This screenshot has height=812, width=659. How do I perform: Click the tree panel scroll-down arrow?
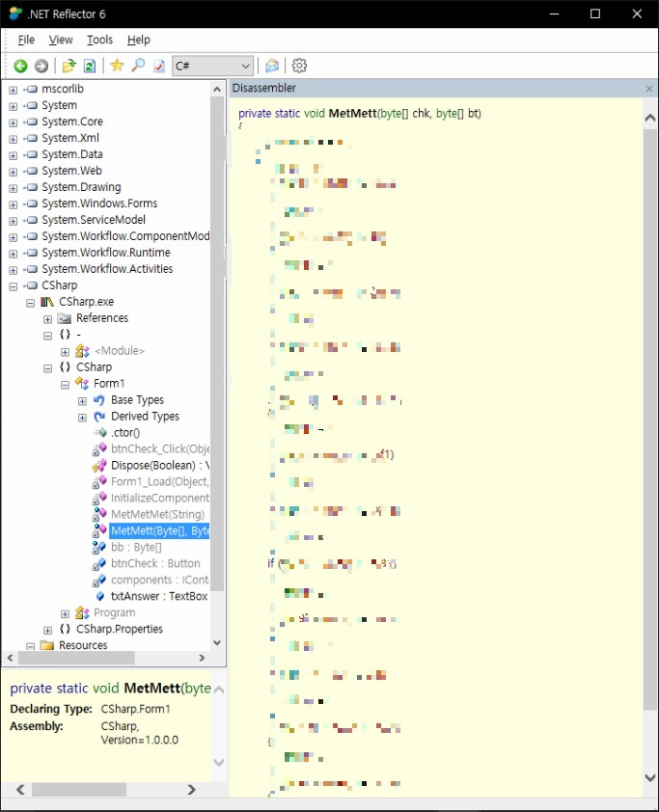coord(217,642)
